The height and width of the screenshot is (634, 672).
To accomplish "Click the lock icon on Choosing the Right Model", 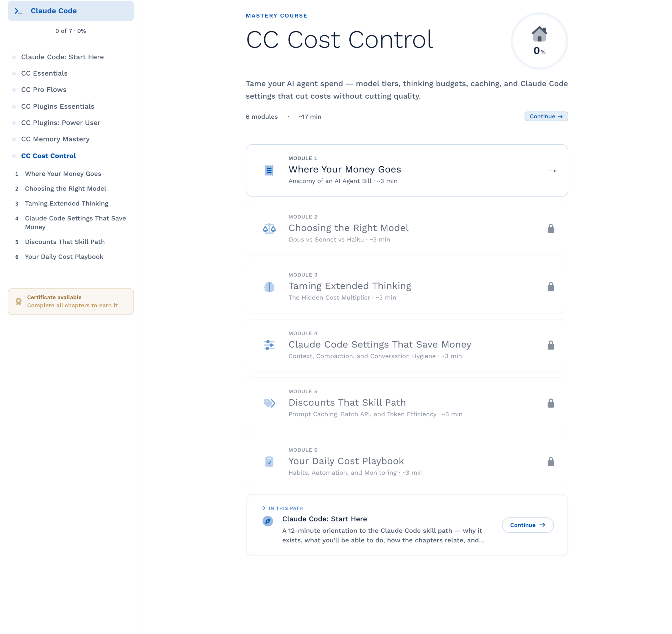I will (551, 229).
